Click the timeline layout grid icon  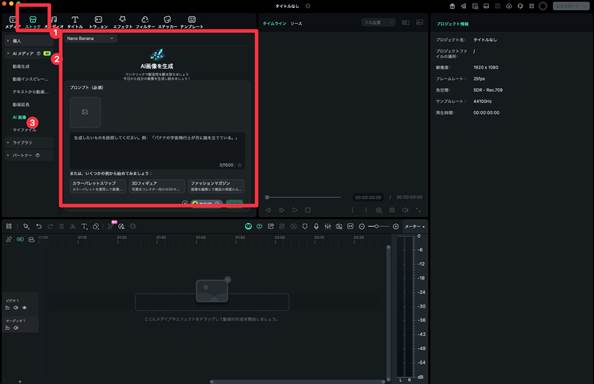click(x=9, y=226)
